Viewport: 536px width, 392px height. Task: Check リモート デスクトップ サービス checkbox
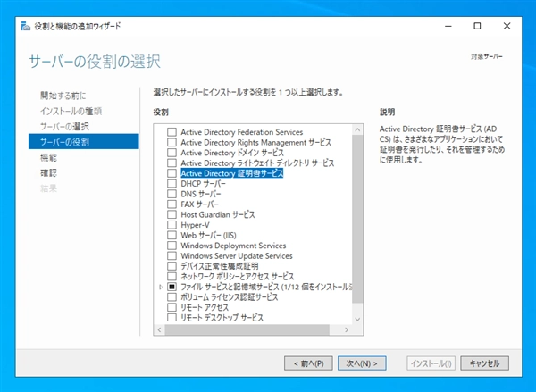[172, 318]
